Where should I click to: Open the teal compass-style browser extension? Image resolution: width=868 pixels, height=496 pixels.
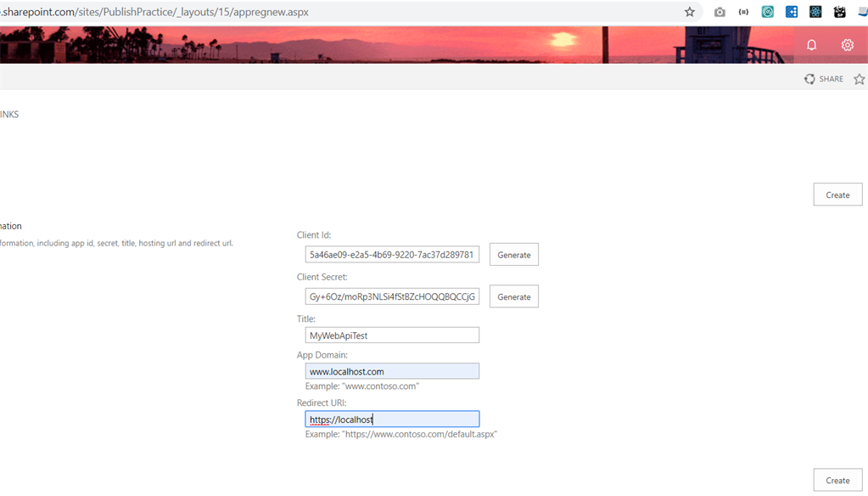tap(767, 12)
